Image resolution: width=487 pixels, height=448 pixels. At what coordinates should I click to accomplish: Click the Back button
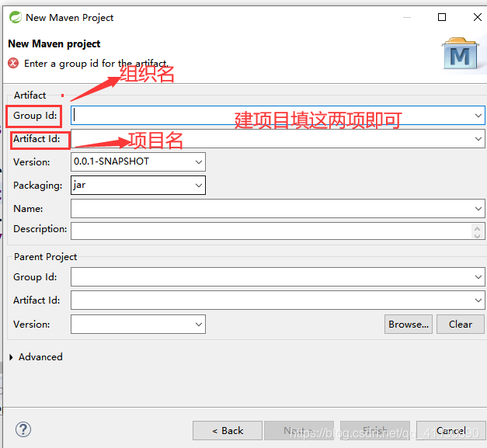[228, 431]
